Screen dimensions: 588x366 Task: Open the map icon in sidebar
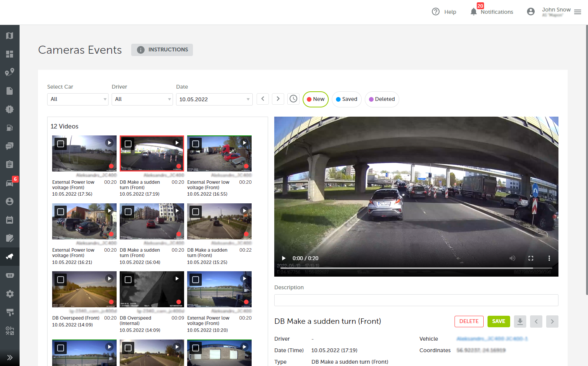pyautogui.click(x=10, y=36)
